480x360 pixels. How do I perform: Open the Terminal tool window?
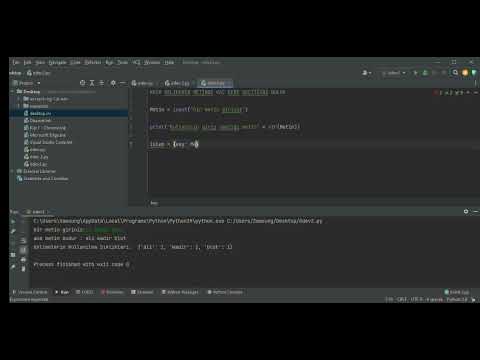pyautogui.click(x=142, y=292)
